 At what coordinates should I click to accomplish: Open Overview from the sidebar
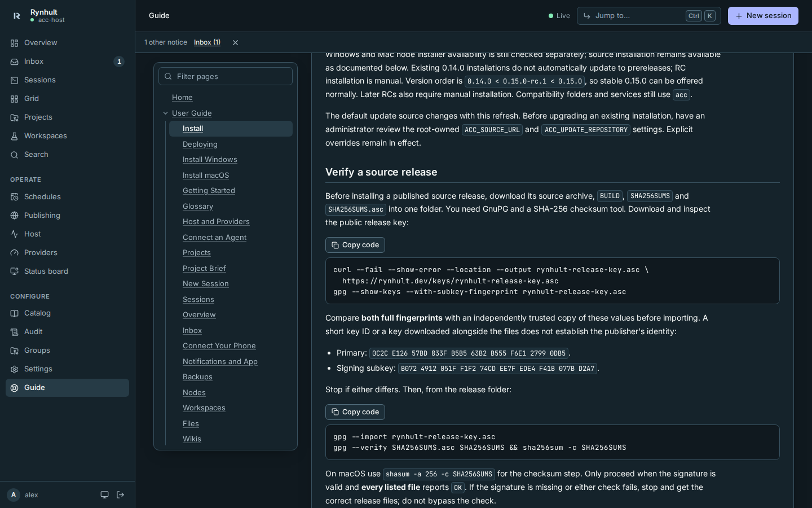(67, 43)
